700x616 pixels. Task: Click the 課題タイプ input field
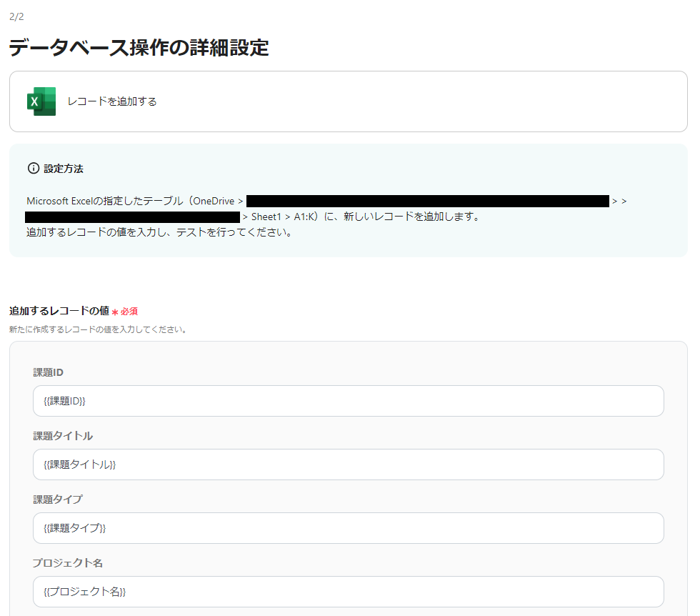click(x=348, y=528)
